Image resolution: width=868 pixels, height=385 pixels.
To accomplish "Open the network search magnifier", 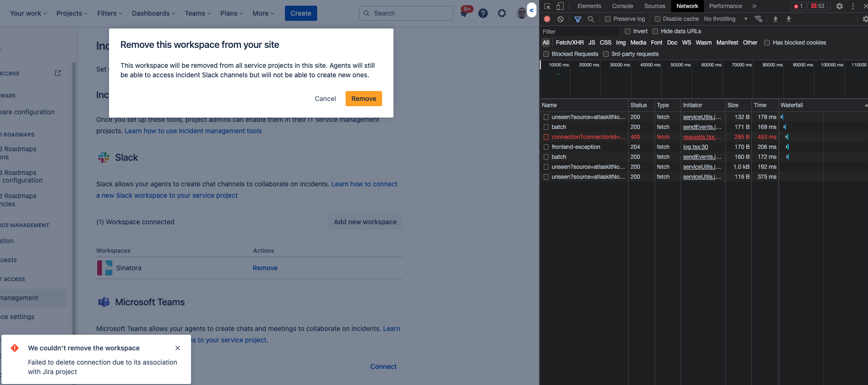I will pyautogui.click(x=591, y=19).
